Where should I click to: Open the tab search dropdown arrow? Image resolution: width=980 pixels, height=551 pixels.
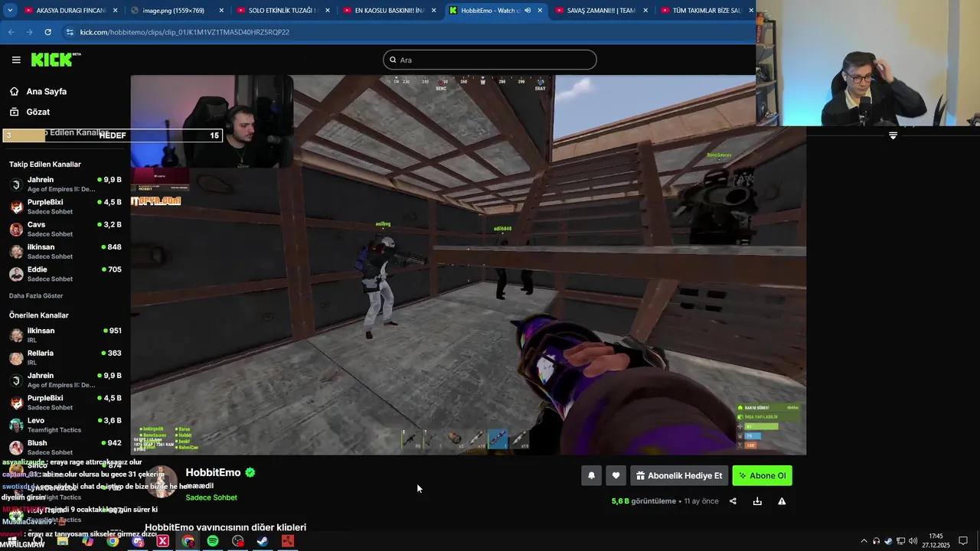point(10,11)
